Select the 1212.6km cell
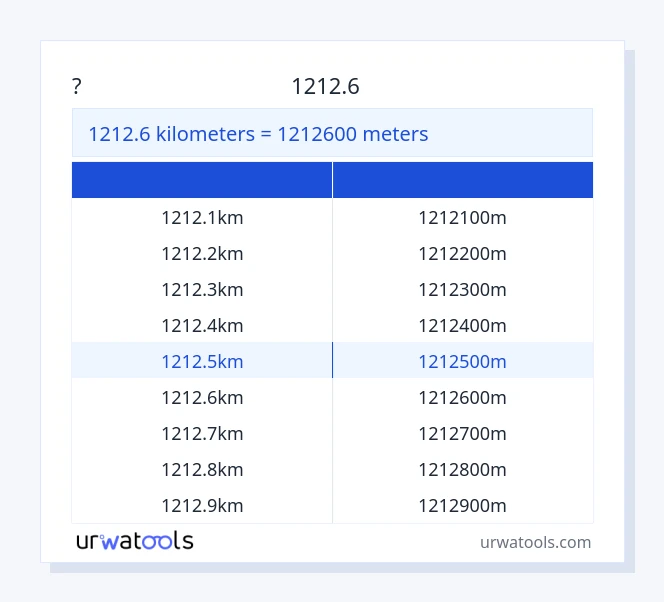This screenshot has height=602, width=664. [202, 397]
